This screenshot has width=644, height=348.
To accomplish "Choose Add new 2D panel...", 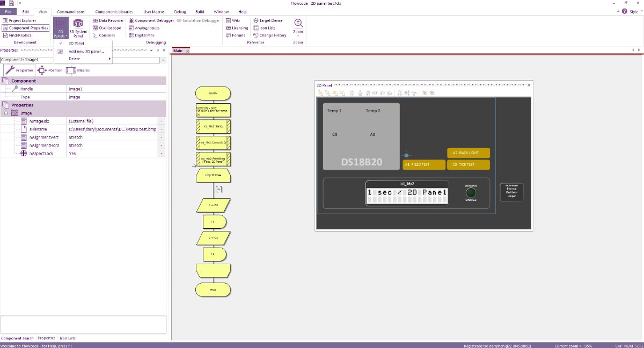I will point(83,51).
